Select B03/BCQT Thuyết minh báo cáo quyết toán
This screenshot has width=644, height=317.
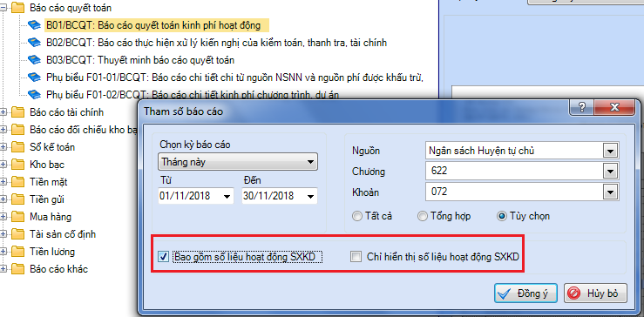140,60
